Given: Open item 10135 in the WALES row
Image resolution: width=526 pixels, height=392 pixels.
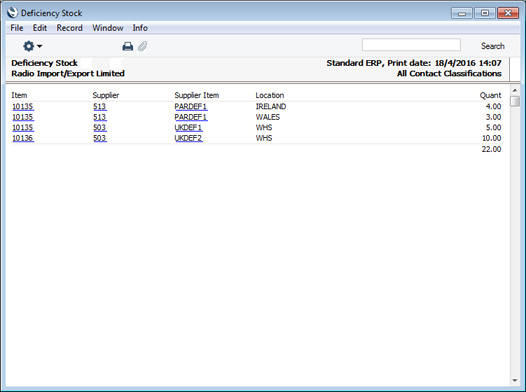Looking at the screenshot, I should click(23, 117).
